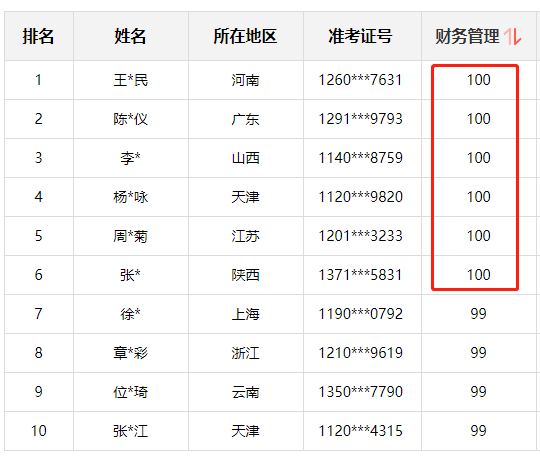540x456 pixels.
Task: Click score 99 in 徐*'s row
Action: [478, 313]
